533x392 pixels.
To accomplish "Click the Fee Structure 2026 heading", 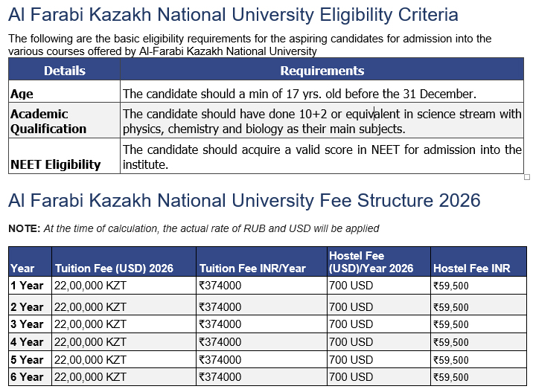I will [243, 200].
